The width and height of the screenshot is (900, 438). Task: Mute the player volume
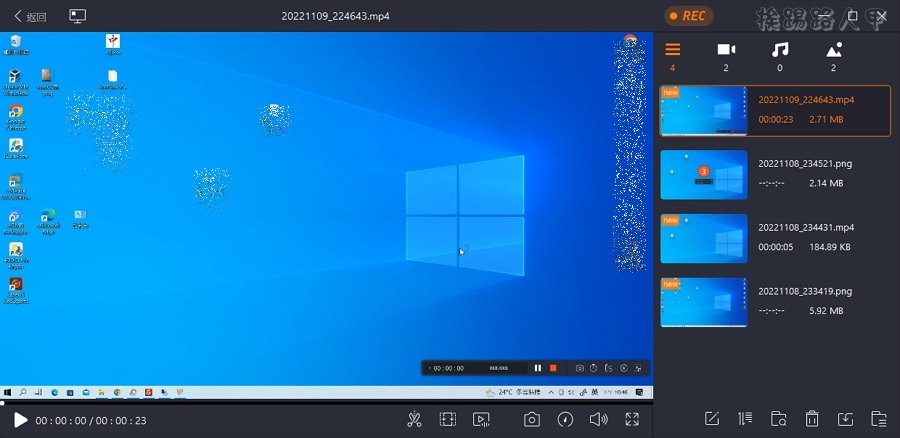click(598, 420)
